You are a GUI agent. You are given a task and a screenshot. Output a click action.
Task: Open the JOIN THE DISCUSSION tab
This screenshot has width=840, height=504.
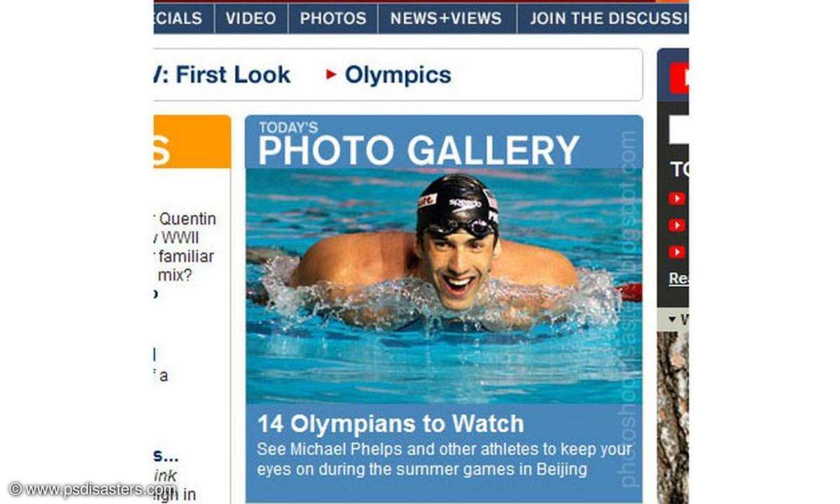coord(603,18)
